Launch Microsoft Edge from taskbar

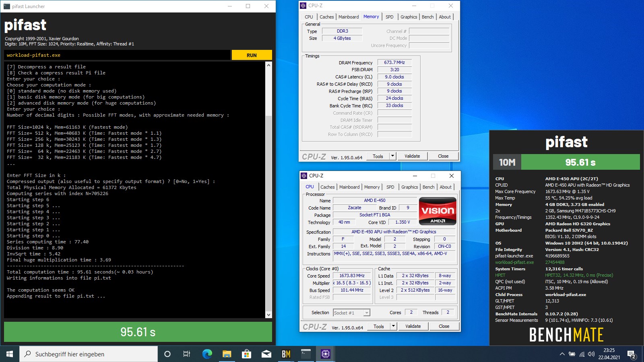207,354
